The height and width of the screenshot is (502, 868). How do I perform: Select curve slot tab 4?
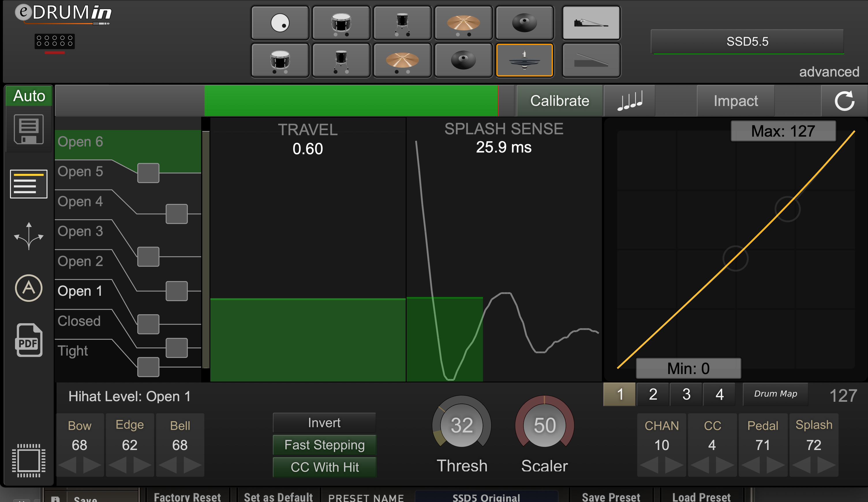(720, 394)
